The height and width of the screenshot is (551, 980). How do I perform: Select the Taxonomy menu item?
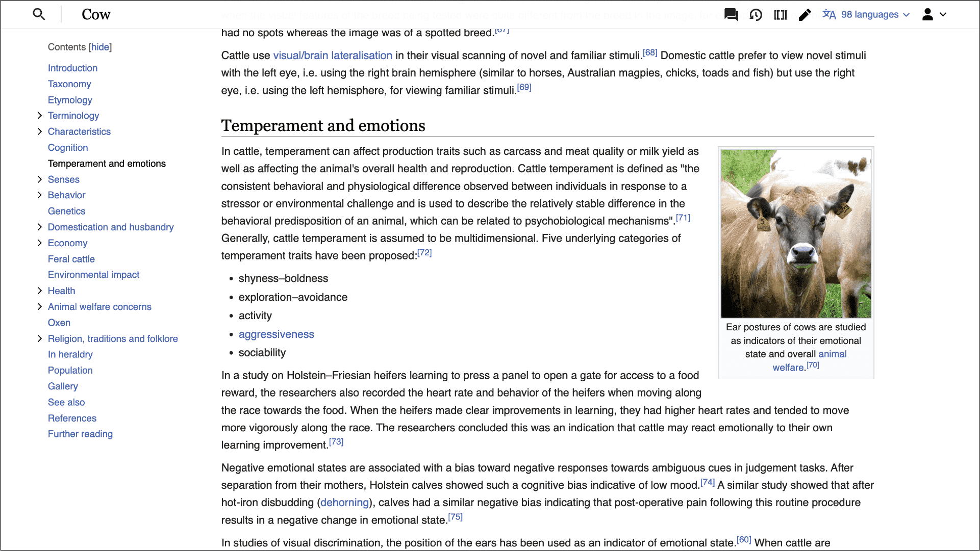click(69, 84)
